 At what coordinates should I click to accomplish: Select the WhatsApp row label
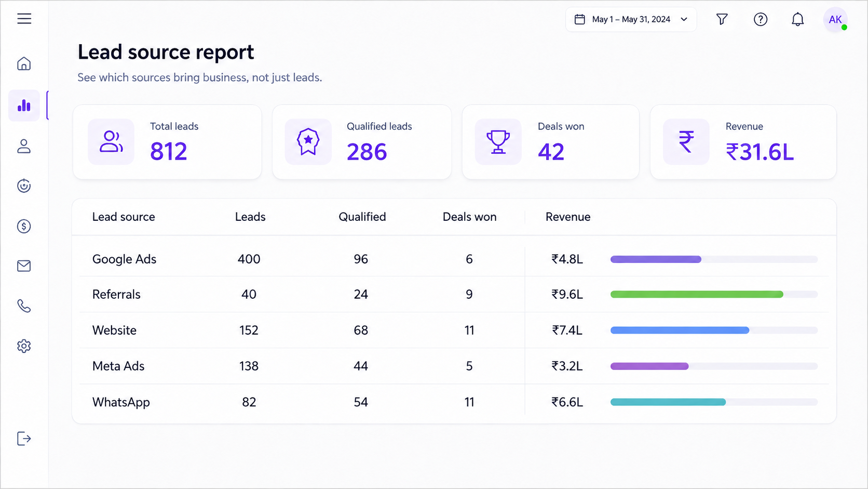click(121, 402)
